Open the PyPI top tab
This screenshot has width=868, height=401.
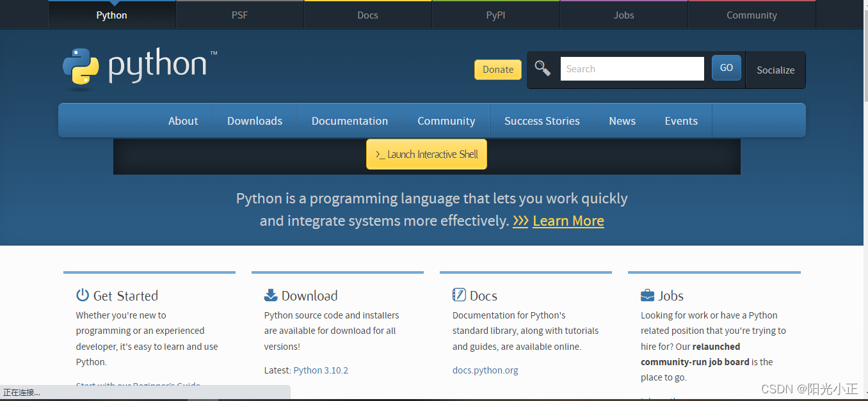click(x=495, y=15)
